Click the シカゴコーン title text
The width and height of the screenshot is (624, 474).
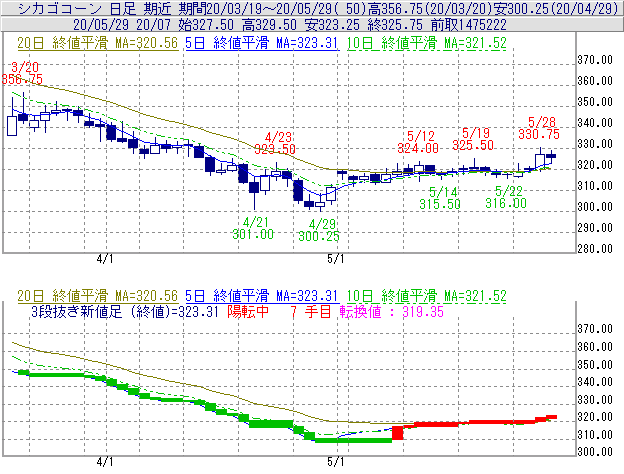click(x=60, y=8)
